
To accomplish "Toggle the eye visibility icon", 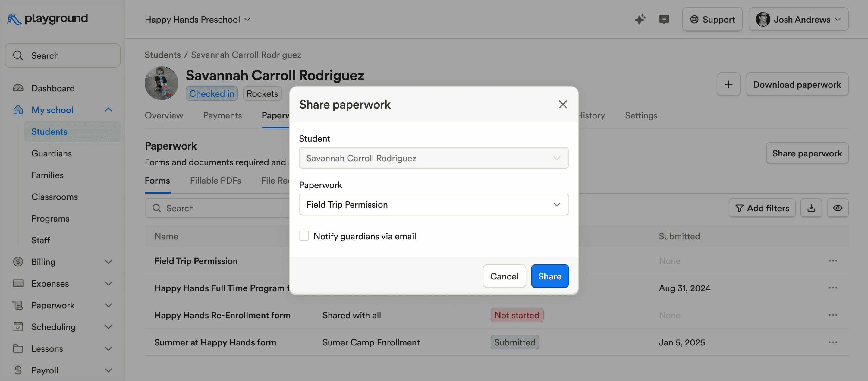I will coord(838,208).
